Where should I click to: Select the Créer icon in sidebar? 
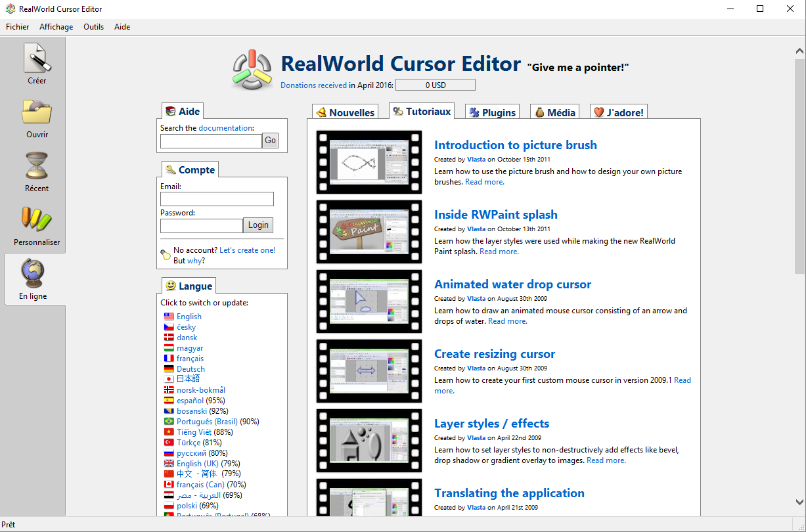pos(37,59)
